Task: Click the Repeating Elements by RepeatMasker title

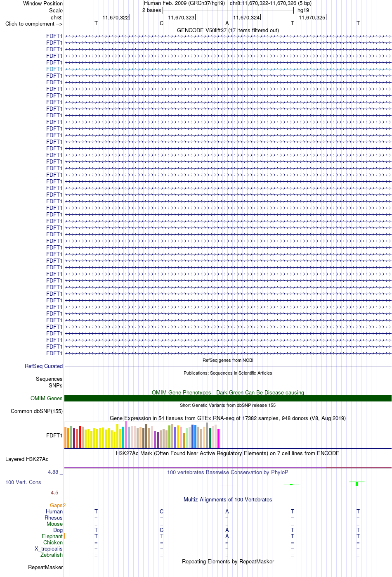Action: click(x=228, y=561)
